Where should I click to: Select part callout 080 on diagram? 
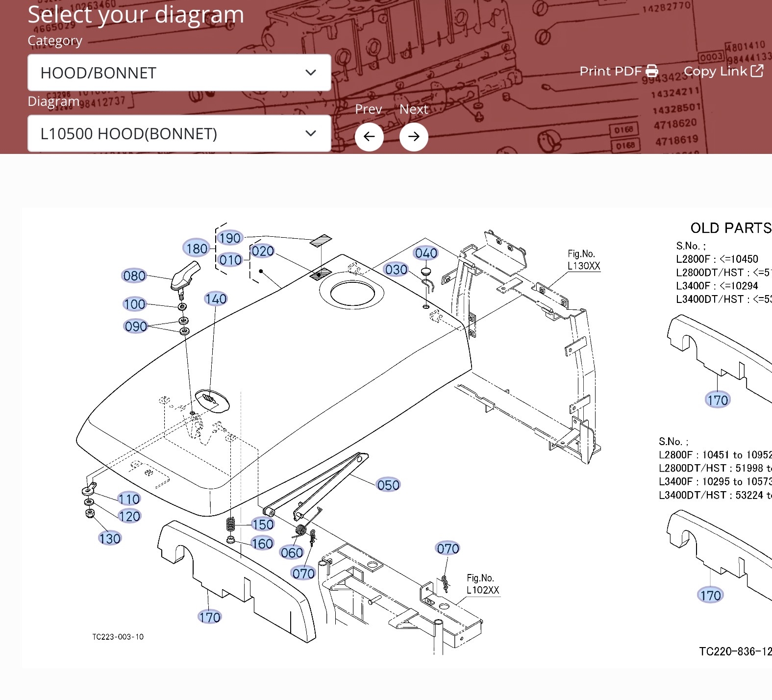pyautogui.click(x=134, y=276)
